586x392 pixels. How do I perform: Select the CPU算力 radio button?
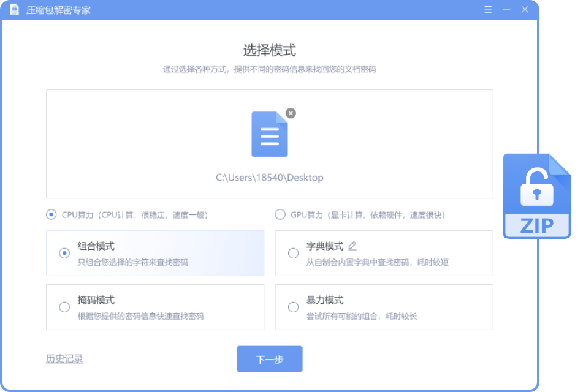(51, 214)
